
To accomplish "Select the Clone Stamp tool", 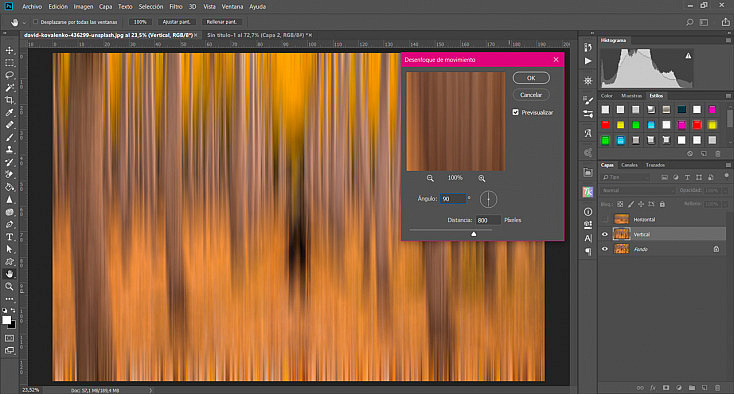I will tap(9, 150).
